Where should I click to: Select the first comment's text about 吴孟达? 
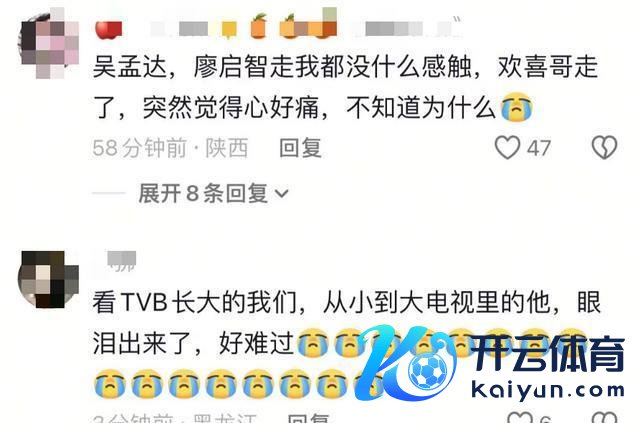(x=345, y=87)
